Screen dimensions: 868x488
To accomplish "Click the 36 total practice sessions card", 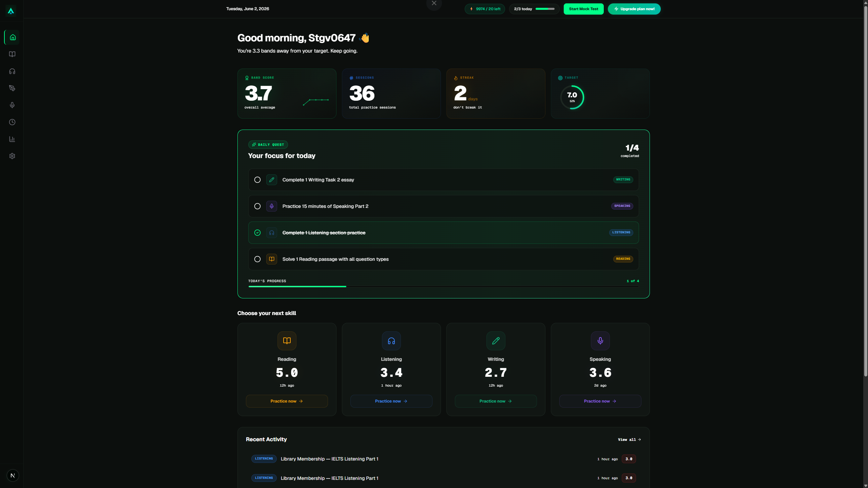I will (391, 94).
